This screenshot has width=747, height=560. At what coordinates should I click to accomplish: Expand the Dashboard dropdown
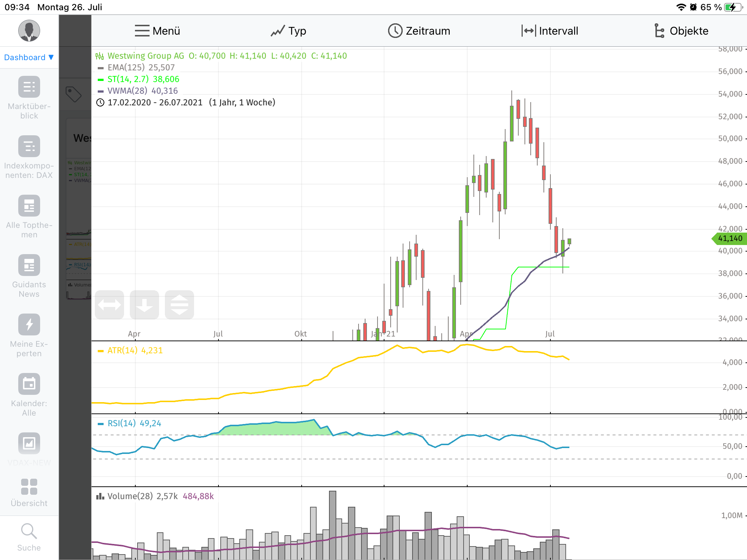pyautogui.click(x=29, y=57)
